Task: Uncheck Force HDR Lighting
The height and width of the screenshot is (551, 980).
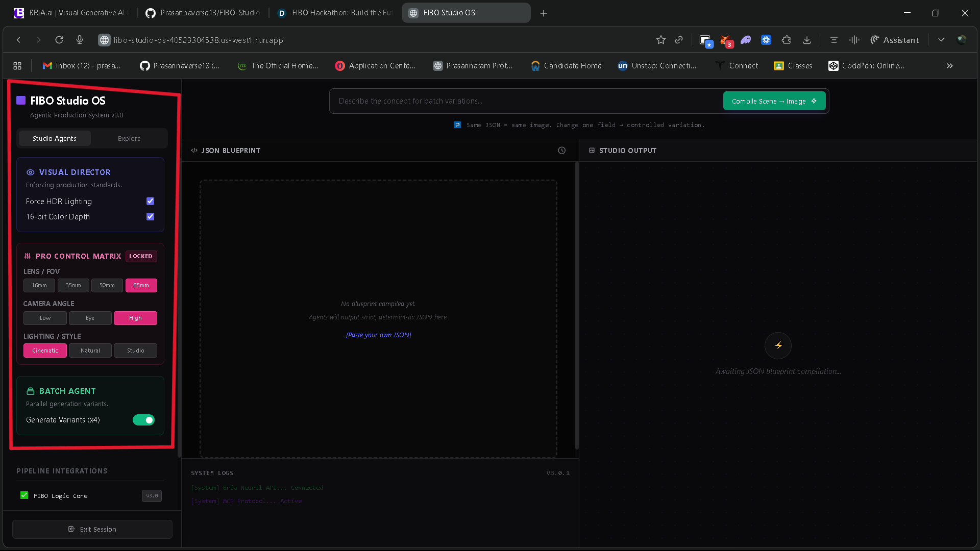Action: 150,201
